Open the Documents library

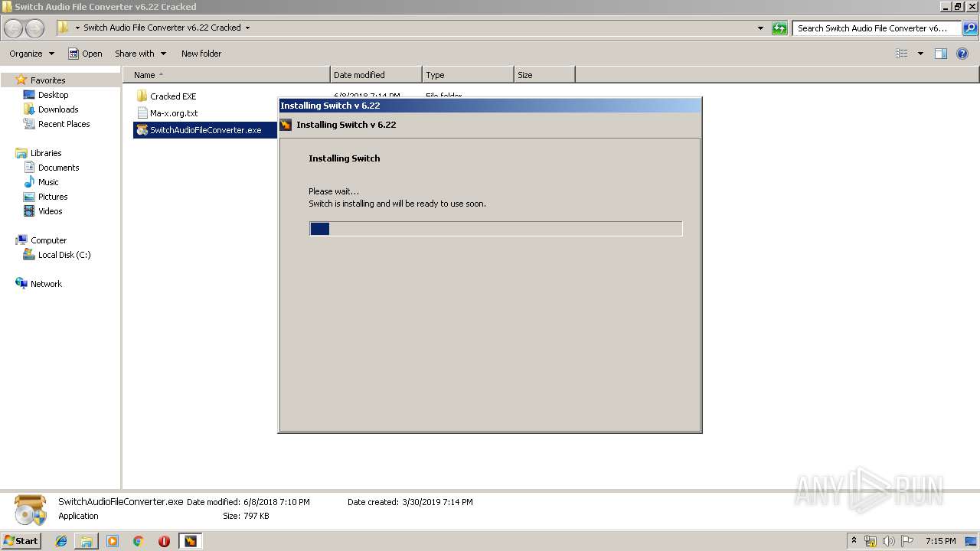[x=58, y=168]
